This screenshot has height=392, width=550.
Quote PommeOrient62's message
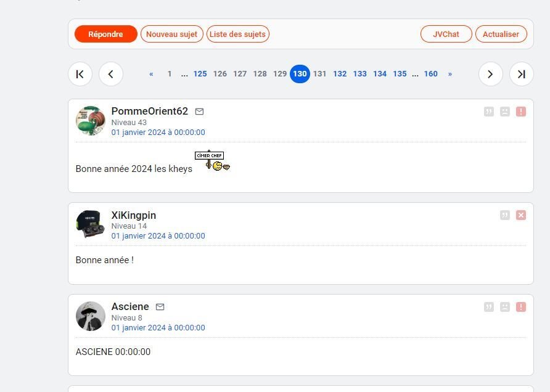pyautogui.click(x=488, y=112)
